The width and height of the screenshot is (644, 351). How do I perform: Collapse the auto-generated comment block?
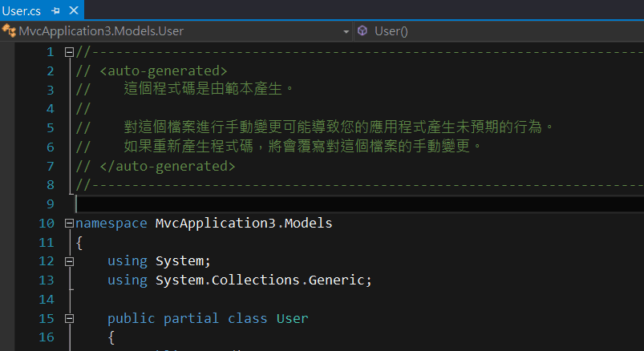click(x=69, y=52)
